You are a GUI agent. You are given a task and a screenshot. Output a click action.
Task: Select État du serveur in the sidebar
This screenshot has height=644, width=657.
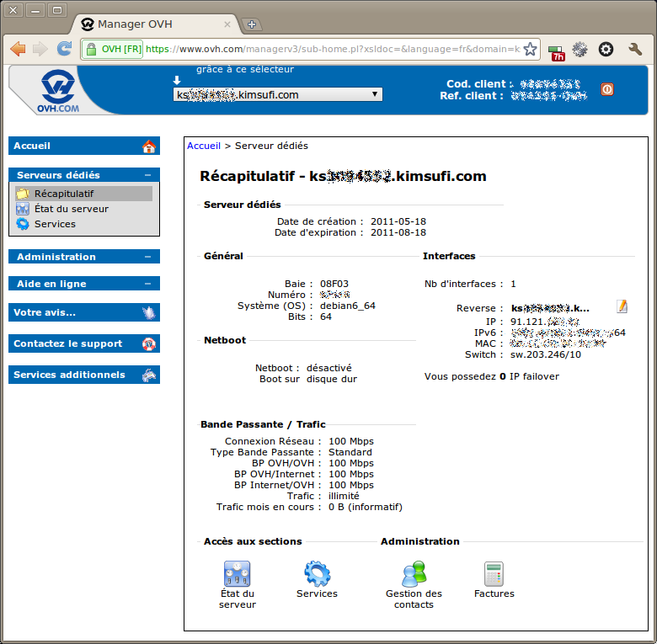click(x=72, y=209)
